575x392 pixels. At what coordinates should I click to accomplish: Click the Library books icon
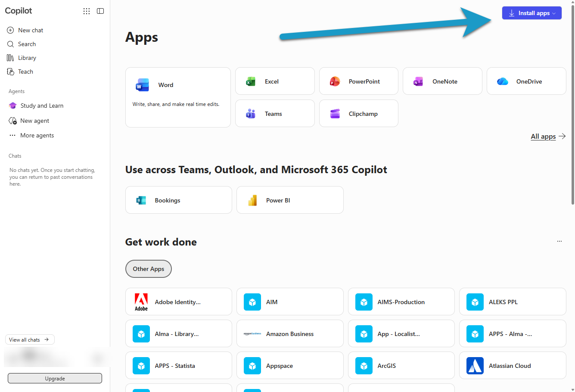coord(11,58)
